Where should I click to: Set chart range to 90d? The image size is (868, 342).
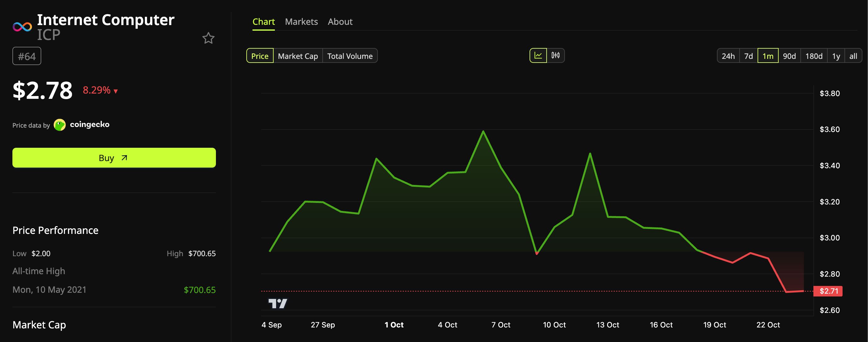789,56
